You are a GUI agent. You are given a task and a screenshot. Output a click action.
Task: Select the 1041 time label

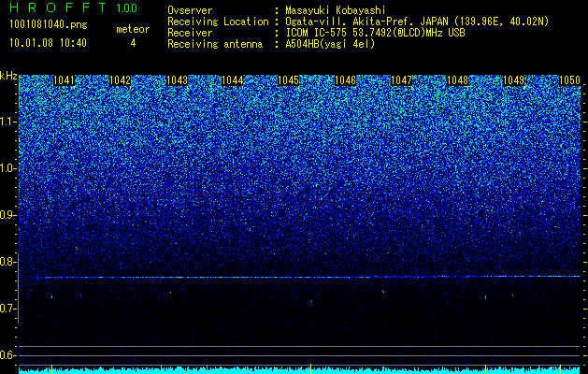pos(65,80)
